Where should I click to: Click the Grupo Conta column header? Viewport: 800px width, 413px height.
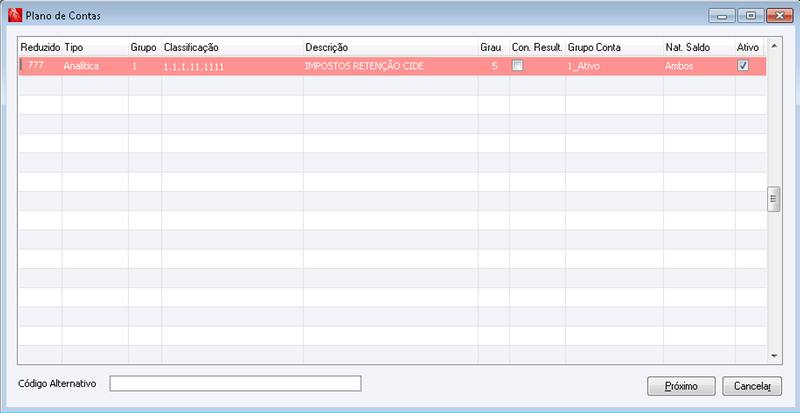pyautogui.click(x=614, y=47)
